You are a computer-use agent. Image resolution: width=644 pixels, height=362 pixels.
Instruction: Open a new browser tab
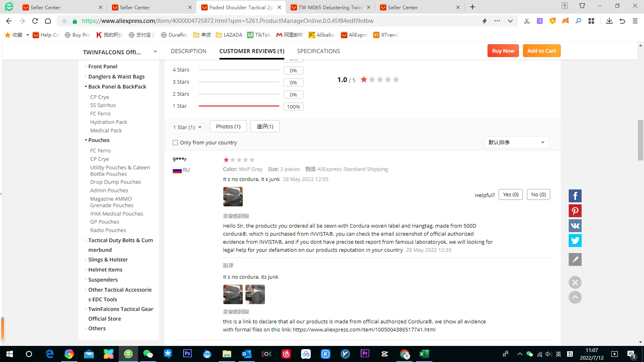click(473, 7)
